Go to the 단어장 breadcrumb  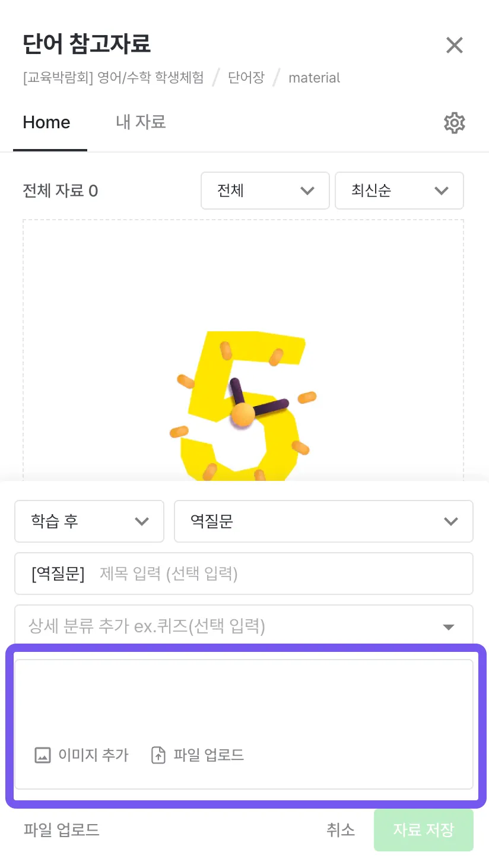pos(246,78)
